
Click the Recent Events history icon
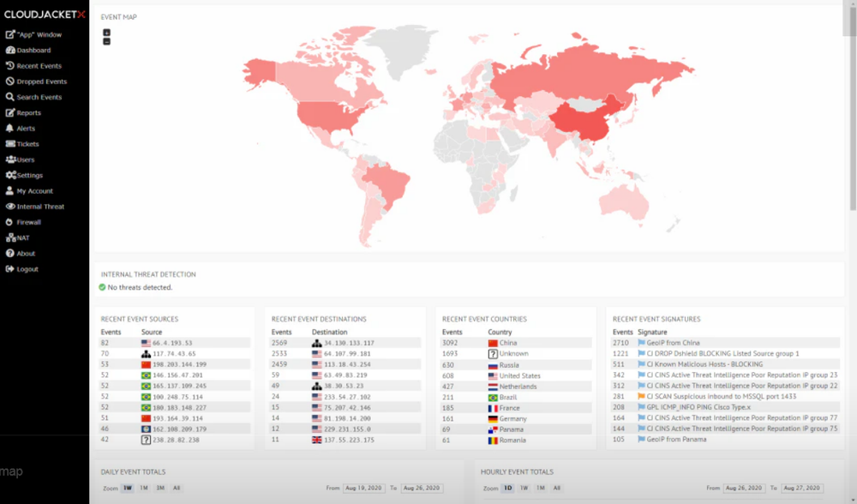(9, 66)
